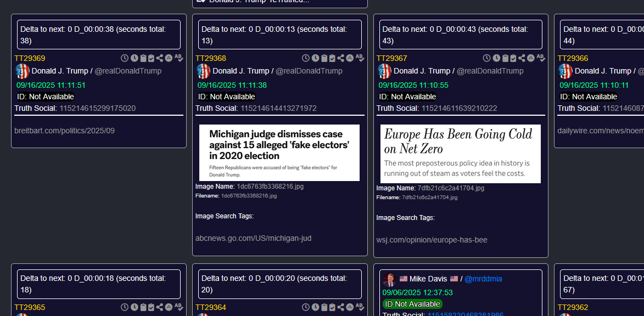Open post ID TT29362

click(x=573, y=307)
